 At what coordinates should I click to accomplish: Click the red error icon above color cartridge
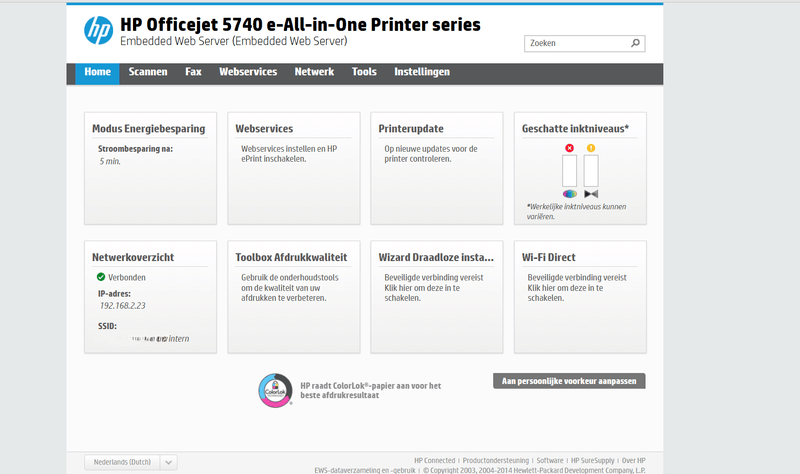(x=569, y=148)
